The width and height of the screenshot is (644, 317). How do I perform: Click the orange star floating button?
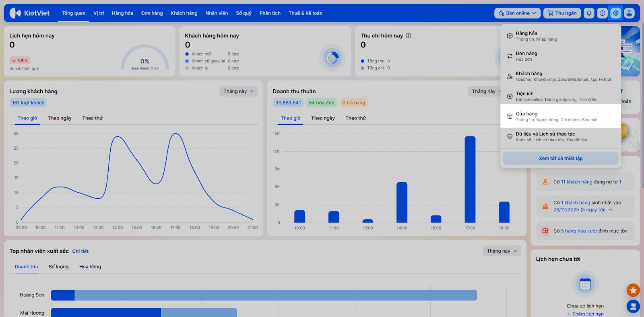[633, 290]
